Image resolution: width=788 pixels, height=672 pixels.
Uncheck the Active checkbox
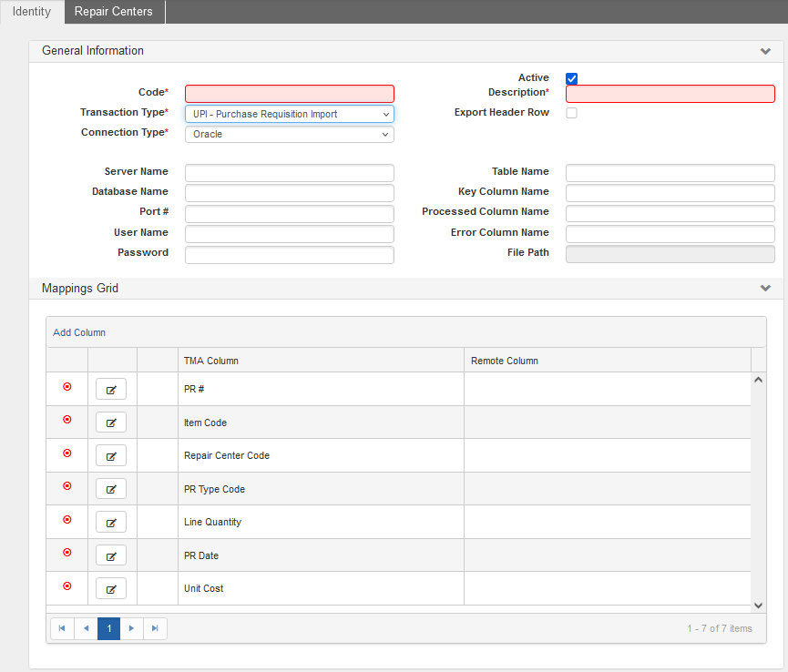click(x=571, y=79)
